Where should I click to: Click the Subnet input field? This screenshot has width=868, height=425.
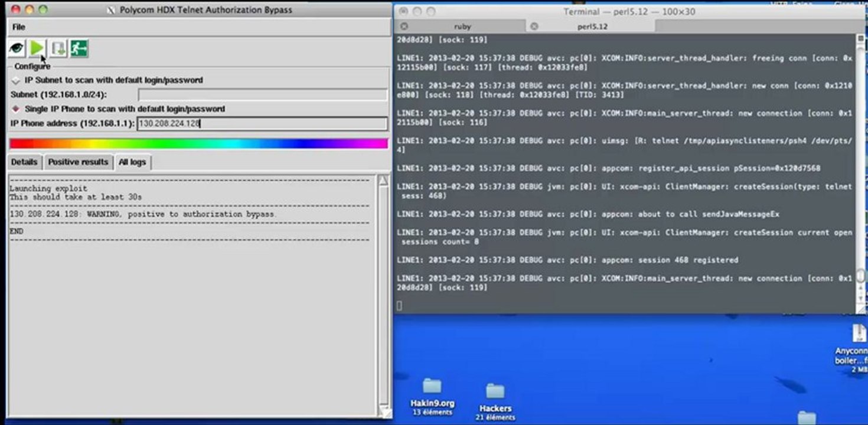tap(263, 94)
